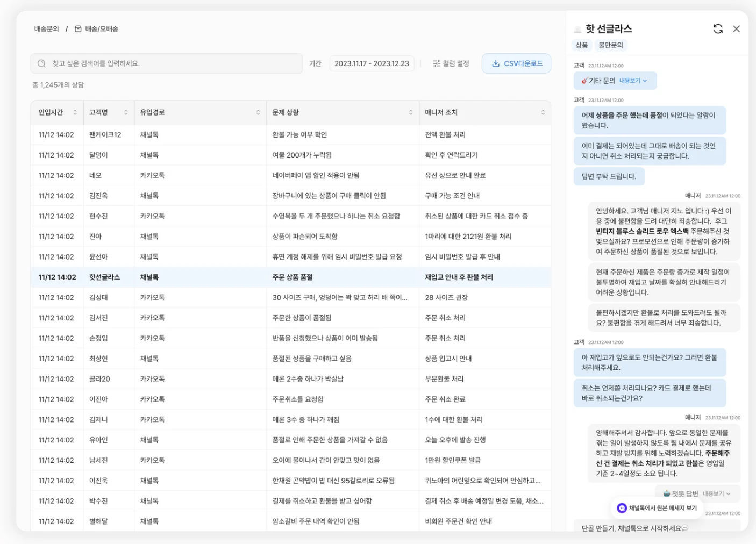Select the 불만문의 tag

point(610,45)
